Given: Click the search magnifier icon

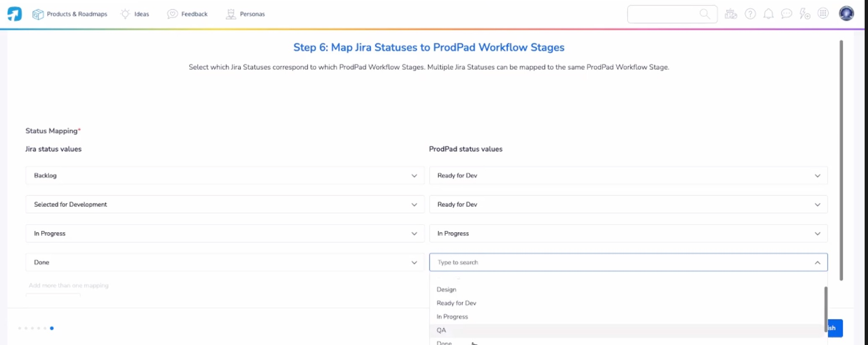Looking at the screenshot, I should [704, 13].
